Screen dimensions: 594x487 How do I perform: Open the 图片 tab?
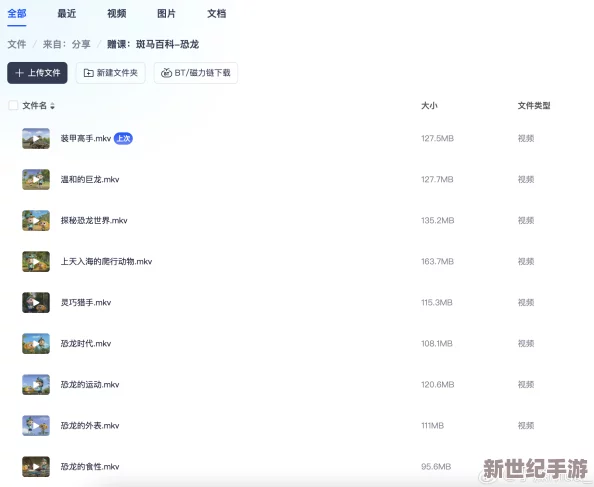point(166,14)
